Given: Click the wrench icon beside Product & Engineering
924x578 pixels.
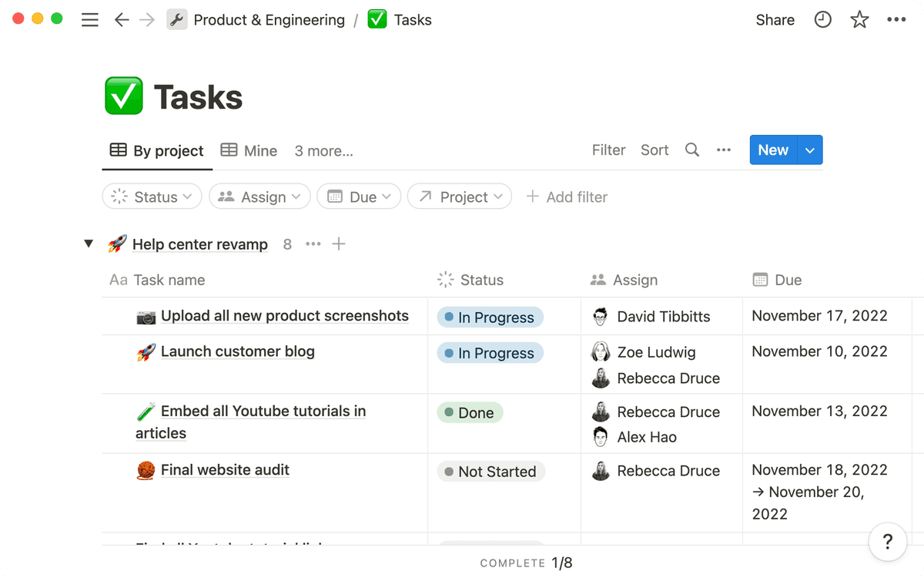Looking at the screenshot, I should (x=177, y=19).
